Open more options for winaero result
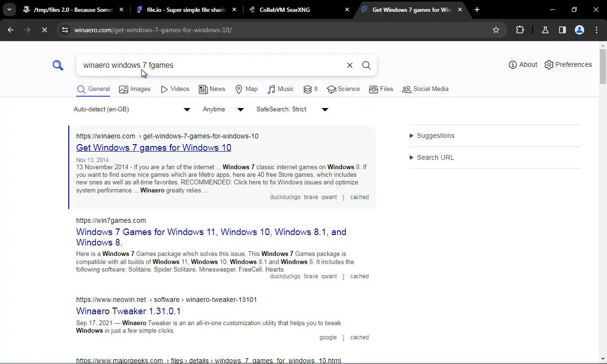Viewport: 607px width, 364px height. [343, 198]
